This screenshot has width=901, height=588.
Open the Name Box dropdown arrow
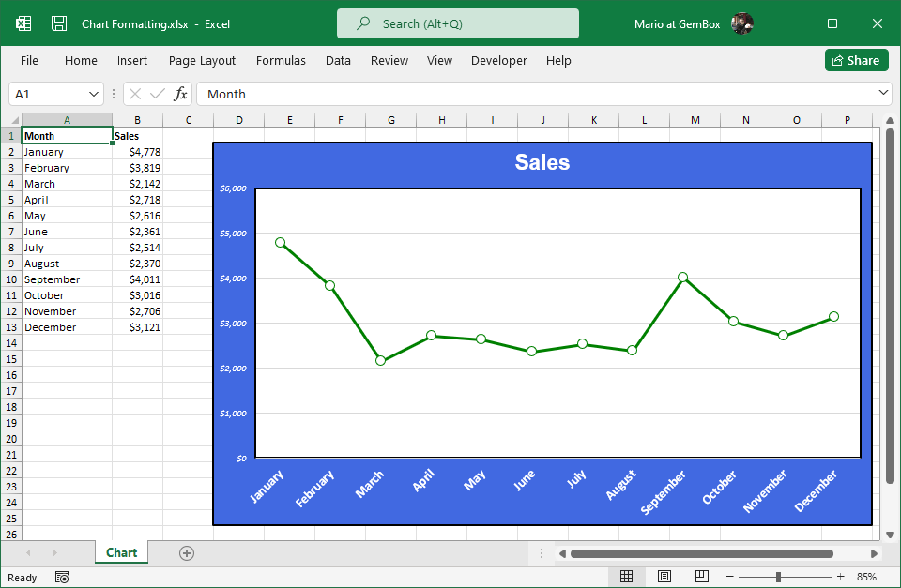pos(94,94)
